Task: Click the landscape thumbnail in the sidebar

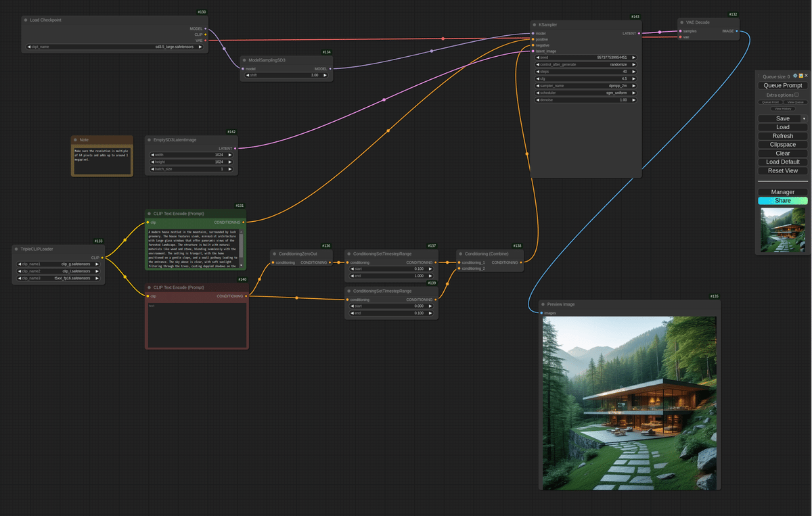Action: tap(783, 229)
